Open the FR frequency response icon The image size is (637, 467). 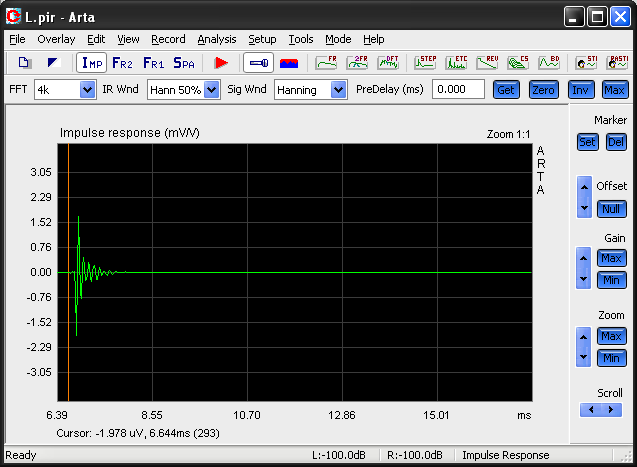(326, 63)
